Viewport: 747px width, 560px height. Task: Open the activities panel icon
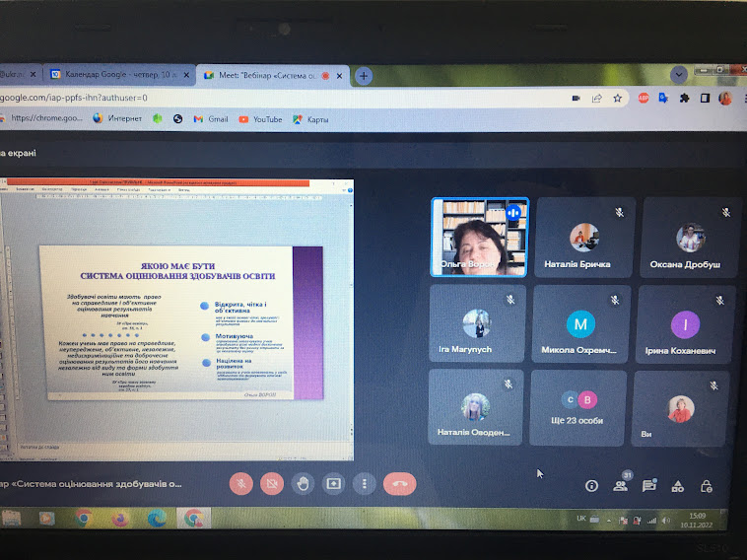pyautogui.click(x=678, y=485)
